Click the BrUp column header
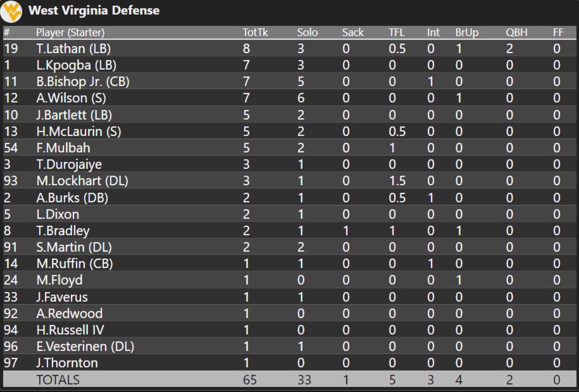This screenshot has height=392, width=579. 467,33
